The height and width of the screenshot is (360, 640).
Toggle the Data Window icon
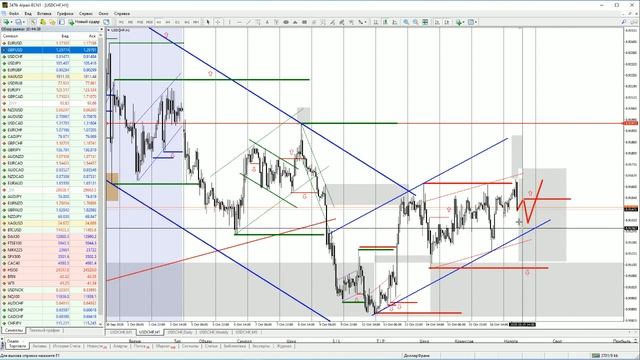click(x=42, y=22)
